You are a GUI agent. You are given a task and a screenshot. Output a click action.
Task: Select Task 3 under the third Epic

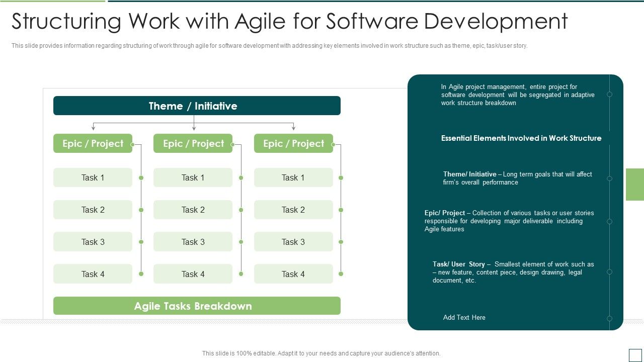(293, 242)
